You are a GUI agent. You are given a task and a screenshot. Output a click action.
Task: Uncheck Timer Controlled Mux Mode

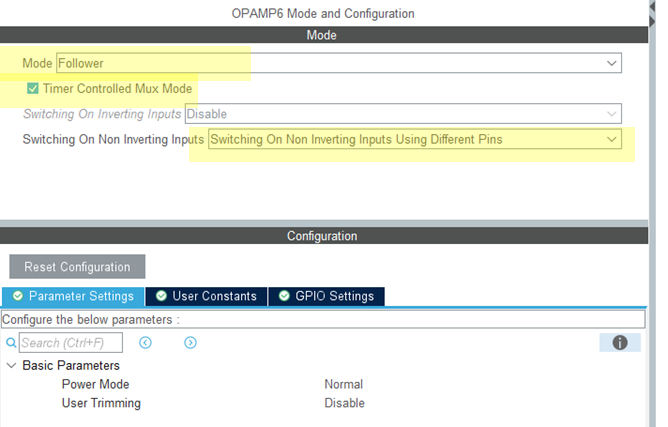pos(33,88)
